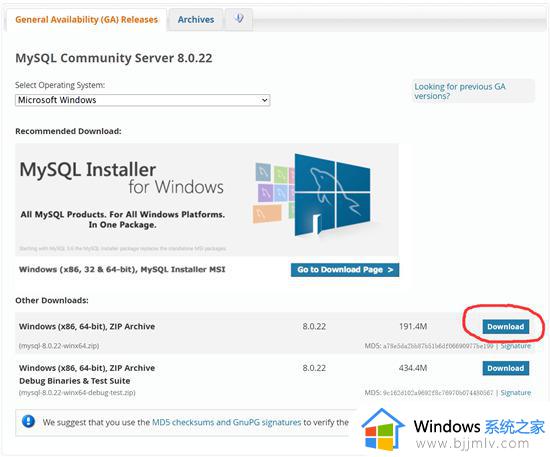Click the MySQL Installer for Windows banner
The width and height of the screenshot is (550, 457).
coord(207,199)
